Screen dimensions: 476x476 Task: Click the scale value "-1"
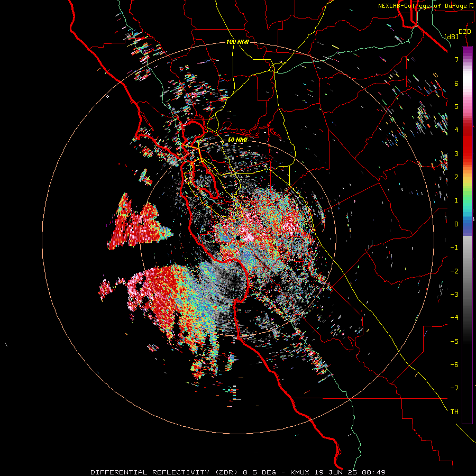pos(454,248)
